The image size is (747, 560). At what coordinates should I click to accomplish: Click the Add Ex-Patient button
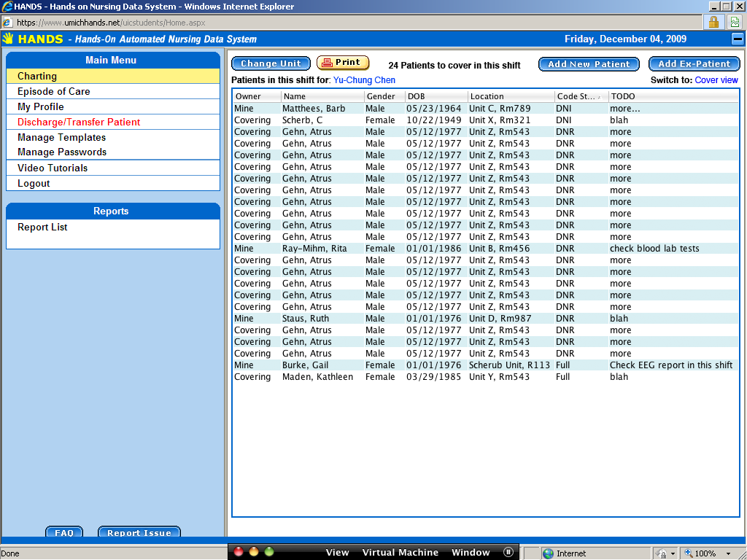pyautogui.click(x=694, y=64)
